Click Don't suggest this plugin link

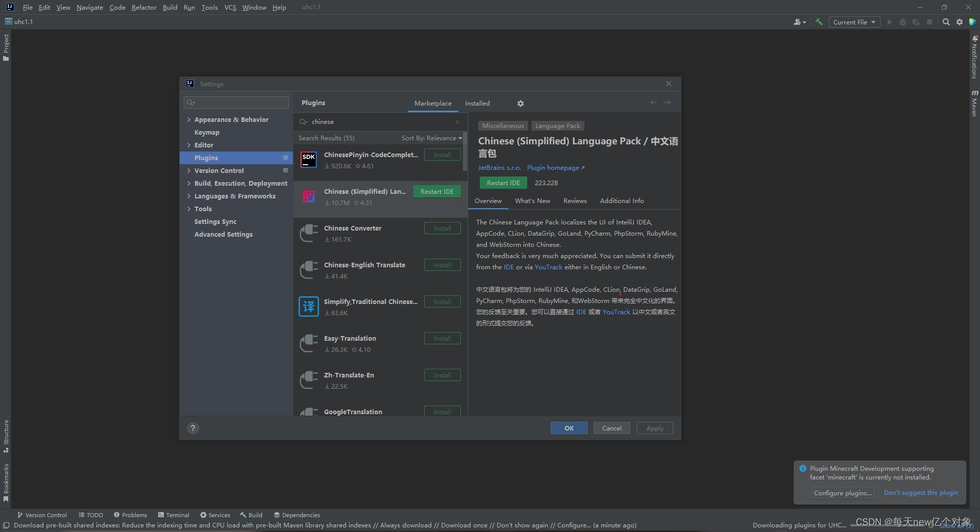[921, 493]
